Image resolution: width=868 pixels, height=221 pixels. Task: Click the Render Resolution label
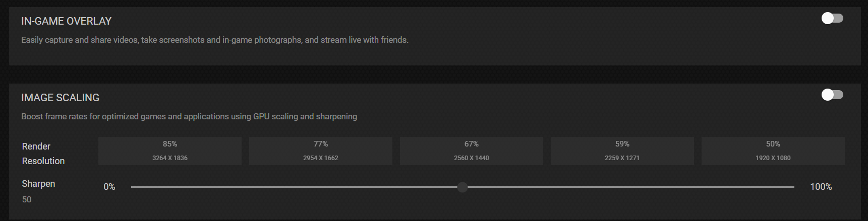pos(43,154)
